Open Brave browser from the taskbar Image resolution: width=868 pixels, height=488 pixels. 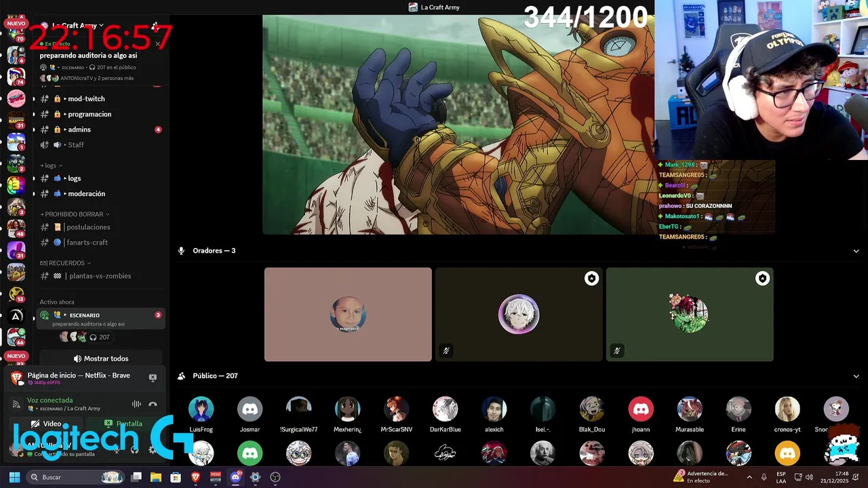tap(195, 477)
